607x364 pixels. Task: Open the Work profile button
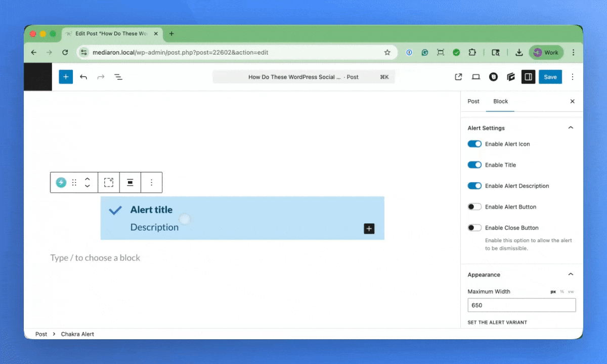[x=546, y=52]
